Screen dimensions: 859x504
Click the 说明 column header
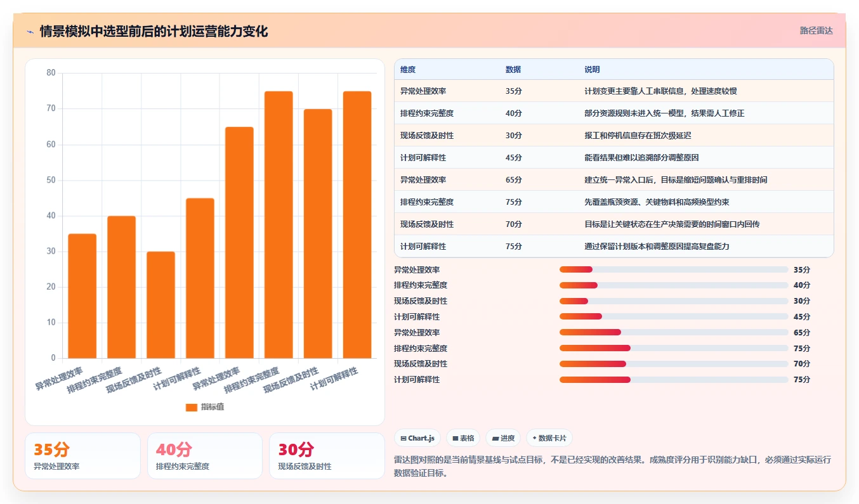(x=592, y=70)
